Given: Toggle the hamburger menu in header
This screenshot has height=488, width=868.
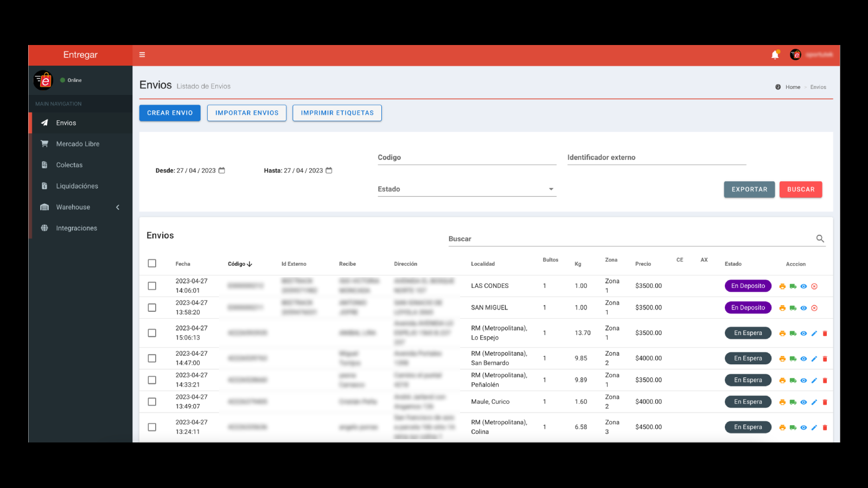Looking at the screenshot, I should point(142,55).
